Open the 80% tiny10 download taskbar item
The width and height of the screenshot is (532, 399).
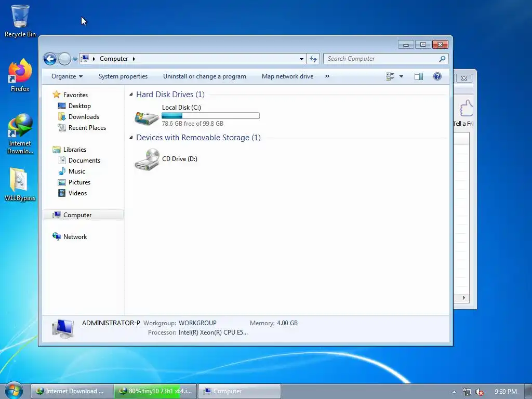pyautogui.click(x=155, y=391)
